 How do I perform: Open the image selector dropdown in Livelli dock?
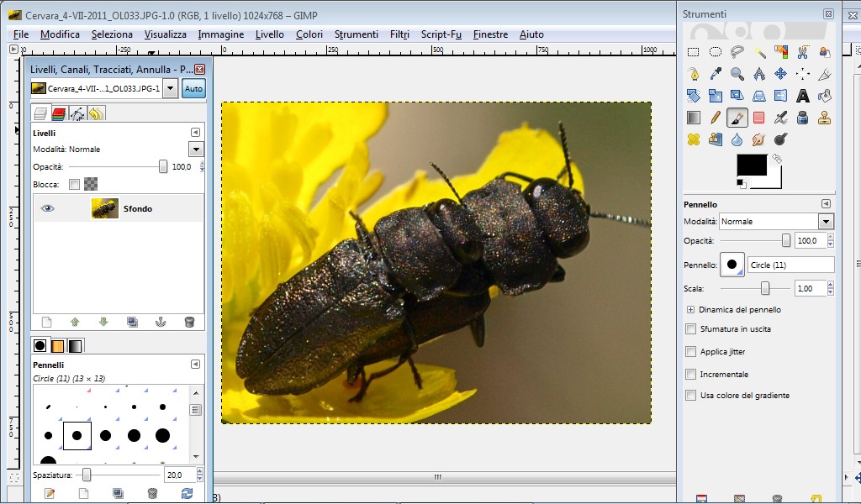(x=170, y=88)
